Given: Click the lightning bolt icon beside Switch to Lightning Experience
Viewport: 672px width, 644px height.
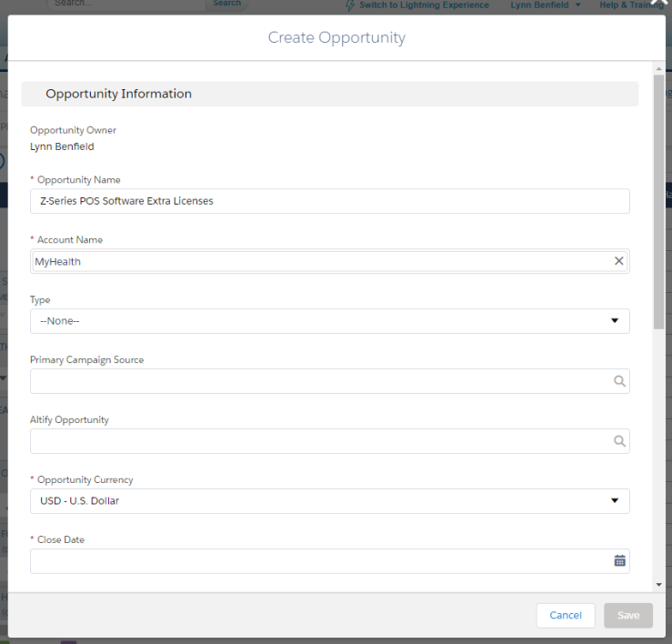Looking at the screenshot, I should coord(350,5).
